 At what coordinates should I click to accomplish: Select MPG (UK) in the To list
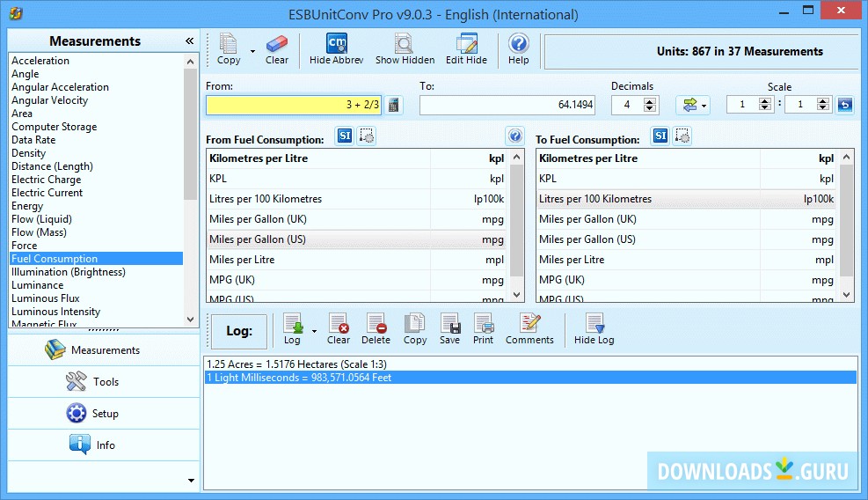pos(687,280)
